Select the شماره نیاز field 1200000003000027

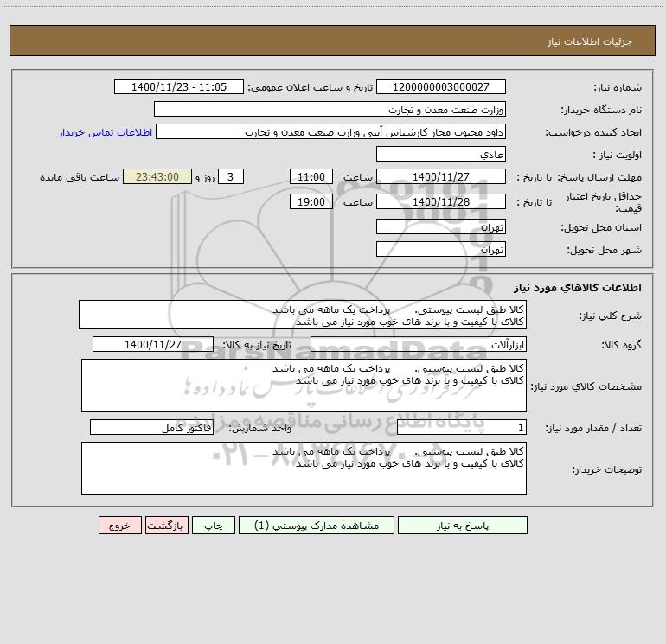(x=441, y=86)
